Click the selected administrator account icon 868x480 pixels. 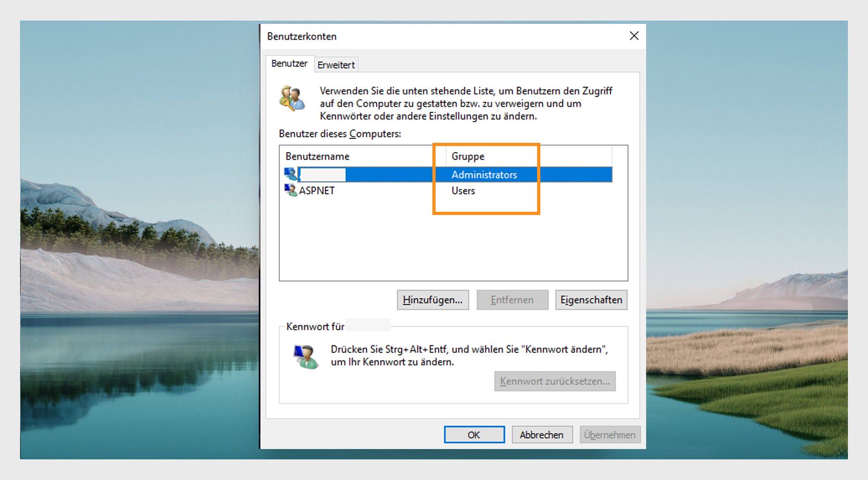coord(291,174)
